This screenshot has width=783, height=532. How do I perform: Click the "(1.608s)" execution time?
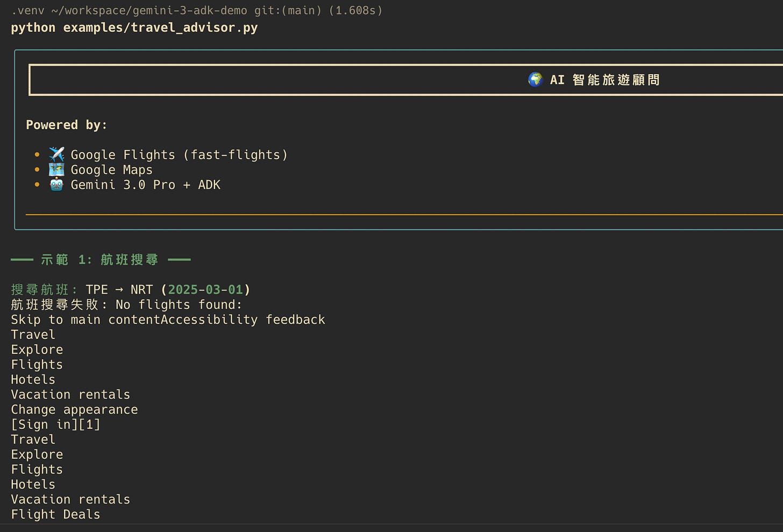click(355, 11)
